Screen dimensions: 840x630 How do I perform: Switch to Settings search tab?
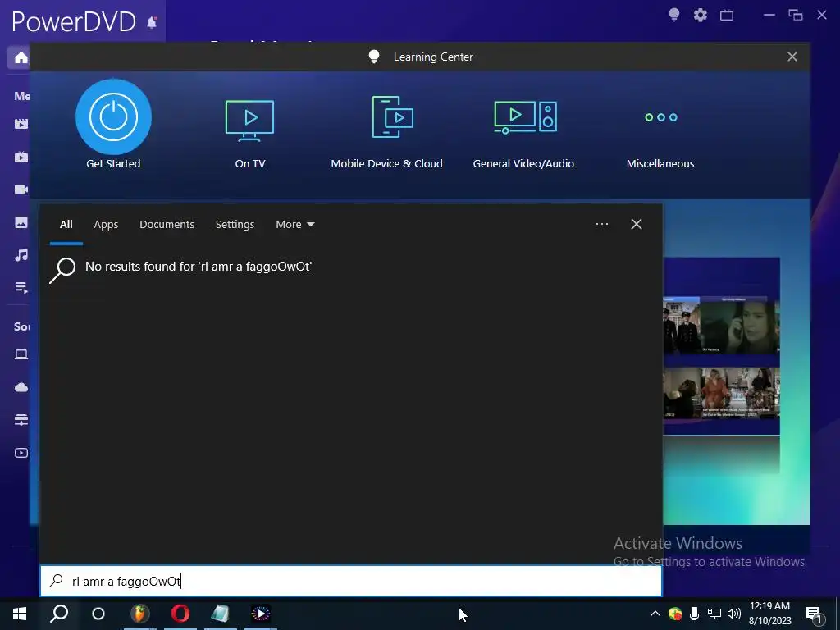tap(235, 225)
